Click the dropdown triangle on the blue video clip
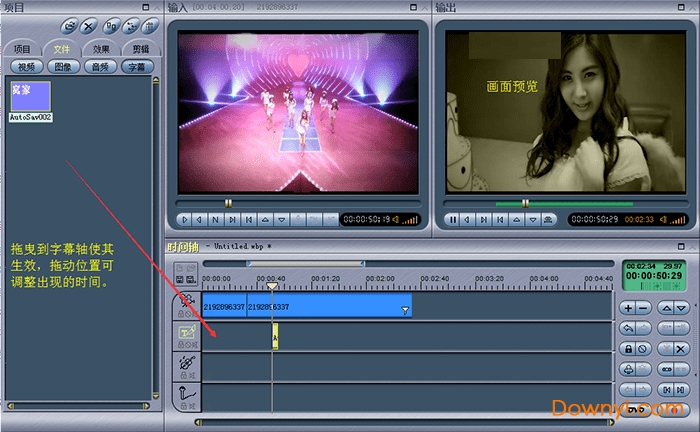This screenshot has height=432, width=700. pos(405,311)
